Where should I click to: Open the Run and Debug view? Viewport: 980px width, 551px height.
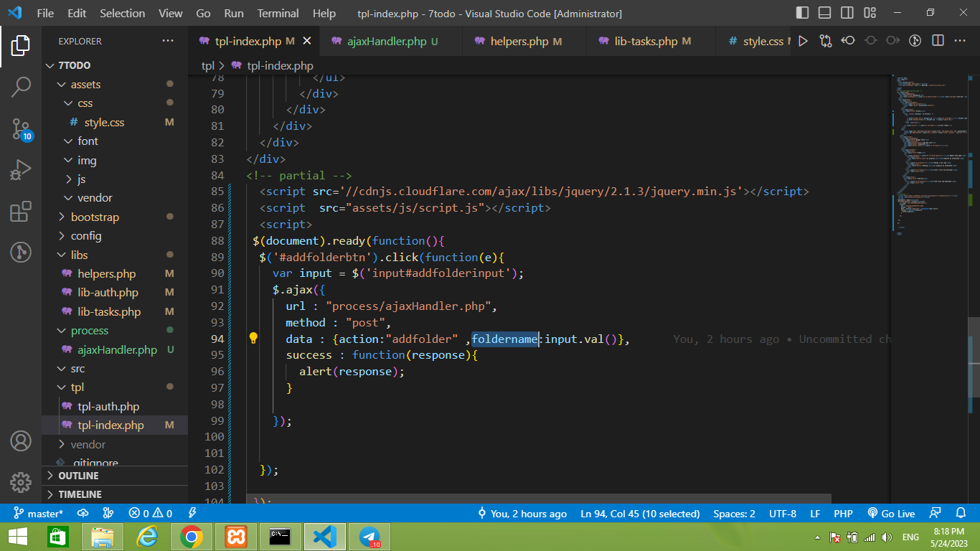[21, 170]
